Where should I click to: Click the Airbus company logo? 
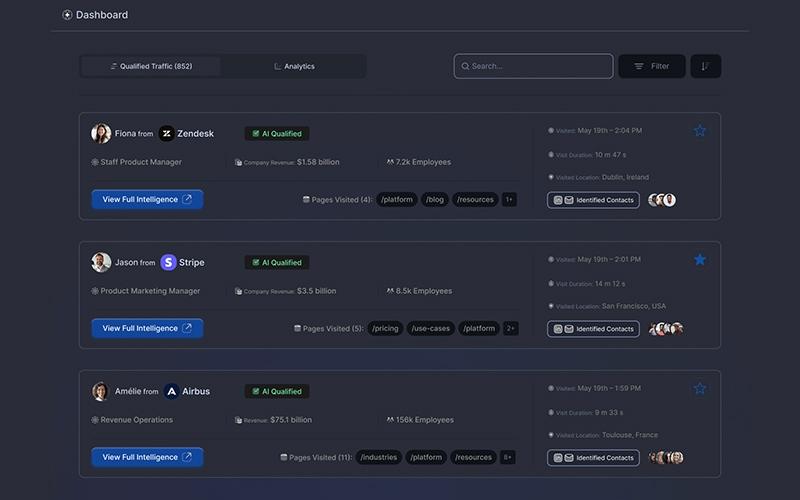[x=171, y=391]
